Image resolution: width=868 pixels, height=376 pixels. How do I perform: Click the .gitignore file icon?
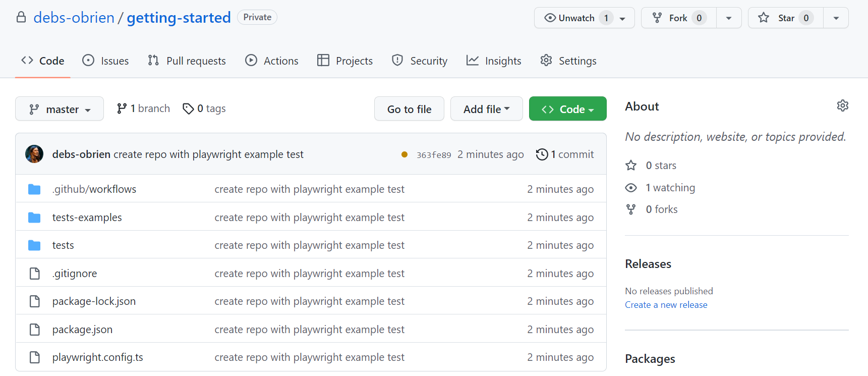pyautogui.click(x=35, y=274)
